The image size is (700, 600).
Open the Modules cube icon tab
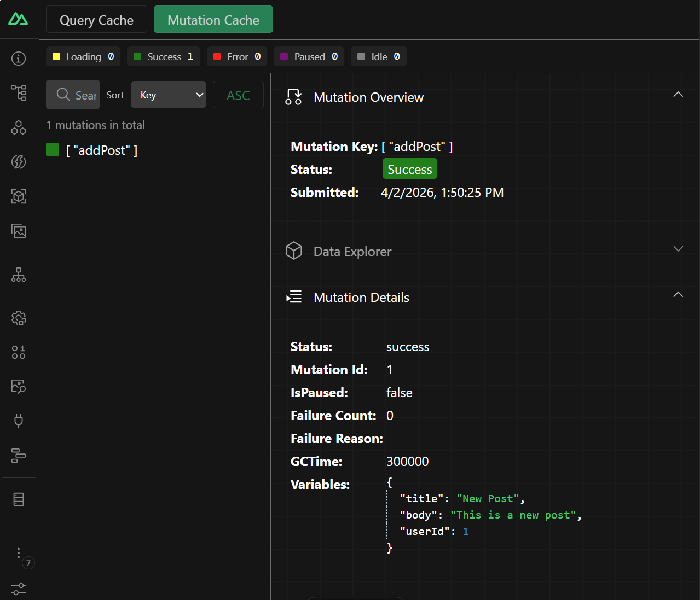[x=19, y=196]
